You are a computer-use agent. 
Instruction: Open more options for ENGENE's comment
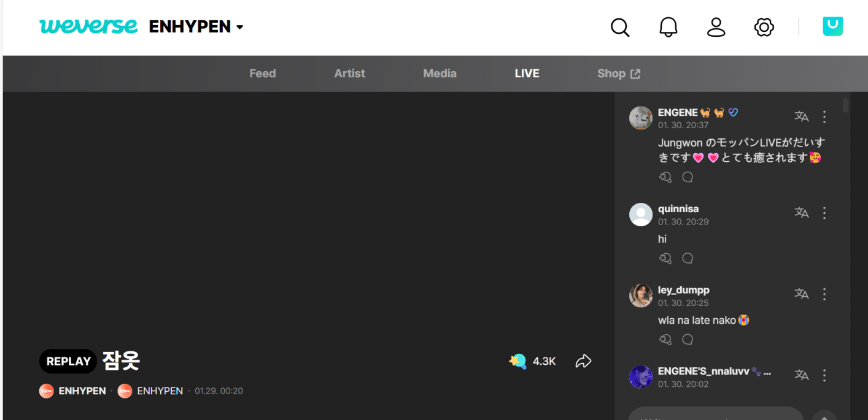824,116
